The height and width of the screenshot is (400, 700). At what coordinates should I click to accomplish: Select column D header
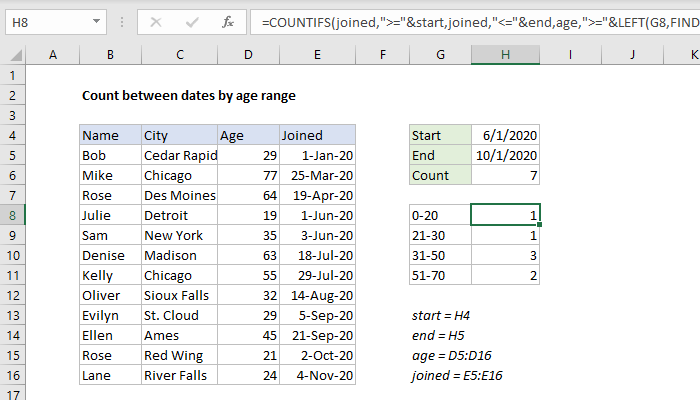(247, 54)
